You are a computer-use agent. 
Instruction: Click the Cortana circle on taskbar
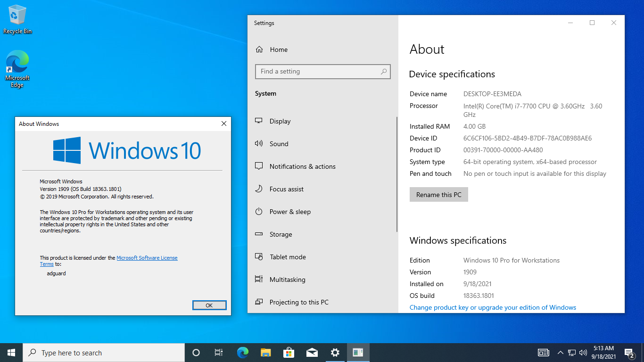point(196,353)
